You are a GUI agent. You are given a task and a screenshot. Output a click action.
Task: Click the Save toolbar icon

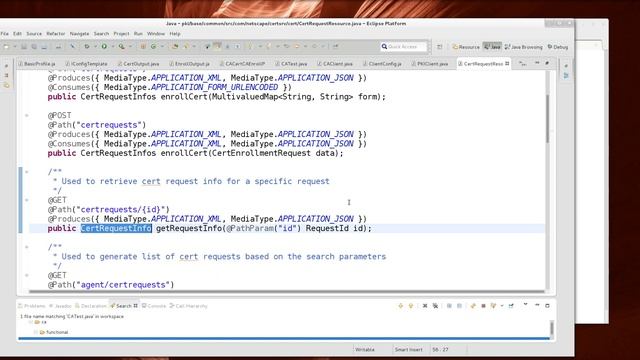coord(24,47)
